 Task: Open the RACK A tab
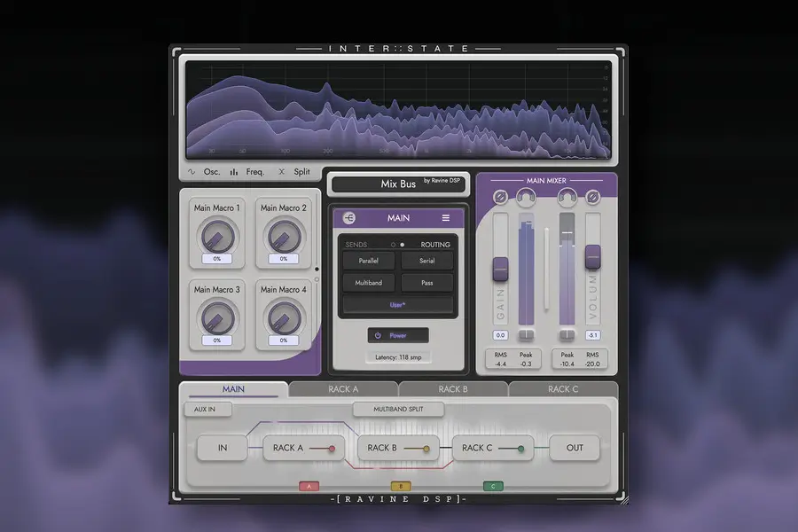pos(343,389)
